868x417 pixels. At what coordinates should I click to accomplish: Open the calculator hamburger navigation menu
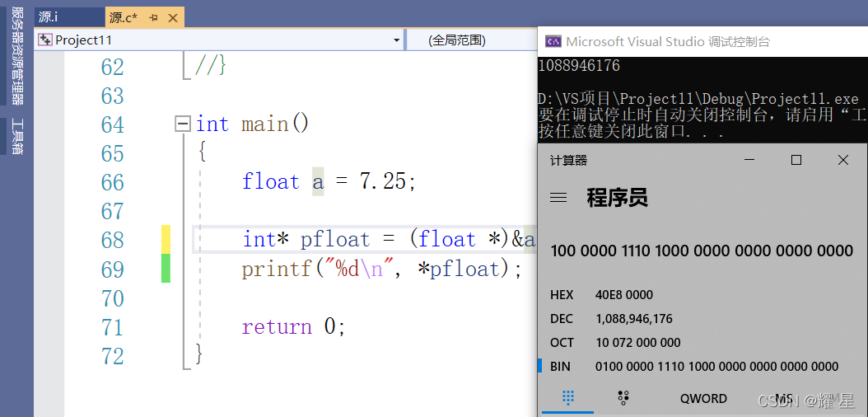click(558, 198)
